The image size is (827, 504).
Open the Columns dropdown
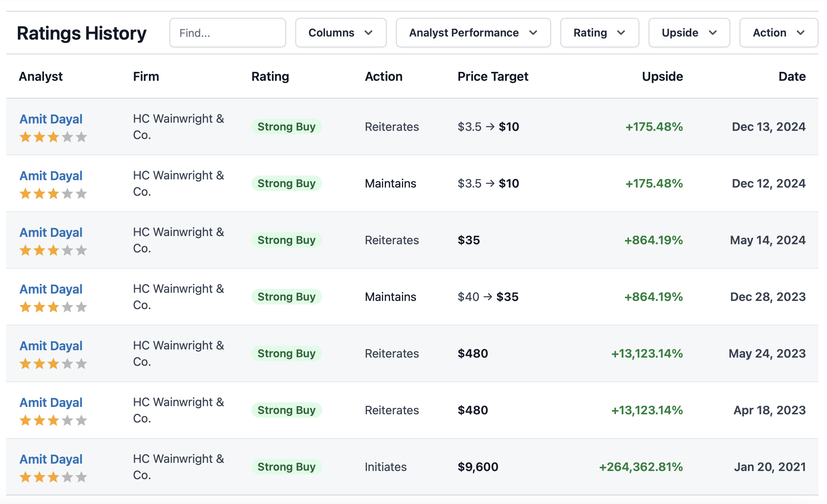(340, 33)
